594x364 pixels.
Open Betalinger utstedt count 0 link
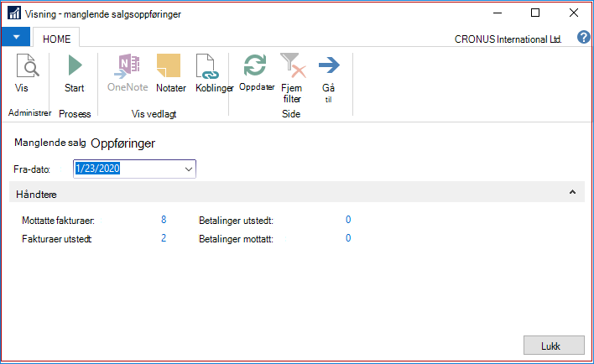click(348, 220)
